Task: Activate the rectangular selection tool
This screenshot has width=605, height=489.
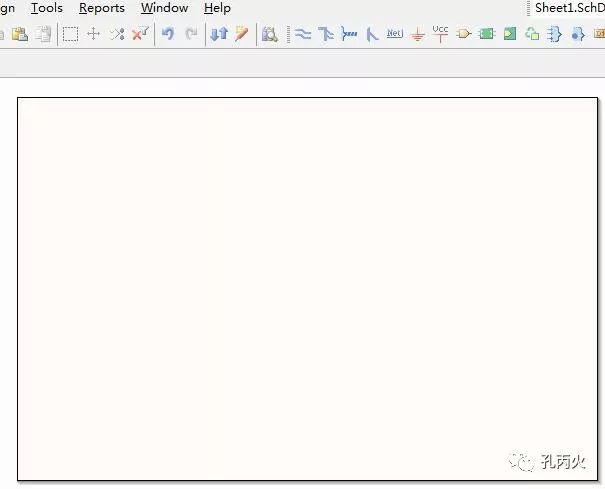Action: point(71,34)
